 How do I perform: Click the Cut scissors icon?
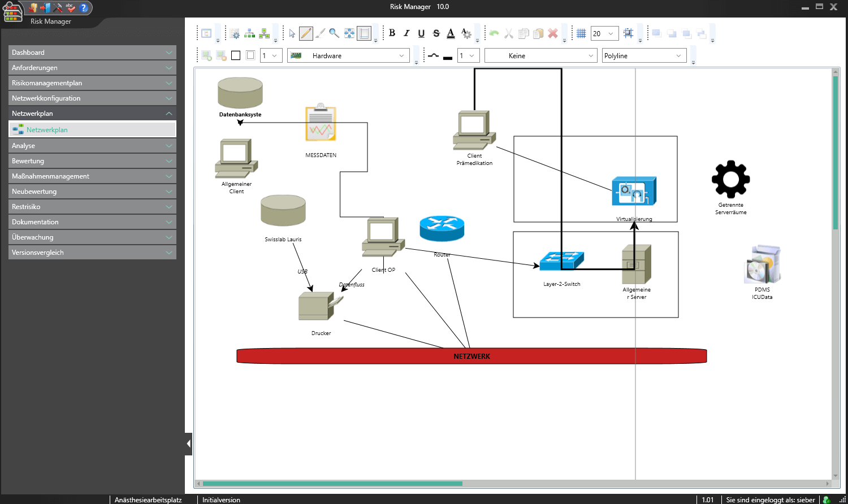point(508,33)
